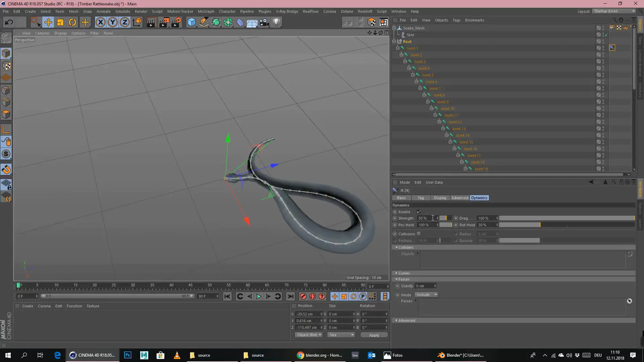Toggle the Dynamics Enable checkbox
The image size is (644, 362).
pos(419,212)
